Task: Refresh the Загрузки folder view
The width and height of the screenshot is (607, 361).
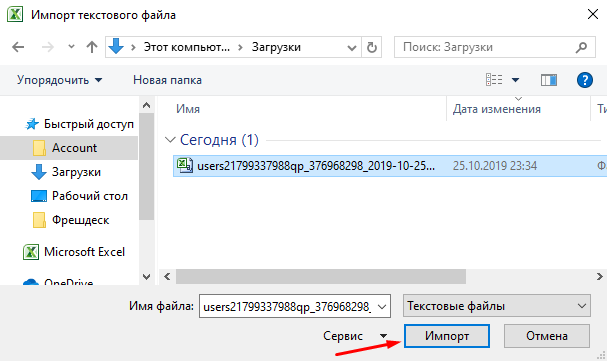Action: (x=372, y=48)
